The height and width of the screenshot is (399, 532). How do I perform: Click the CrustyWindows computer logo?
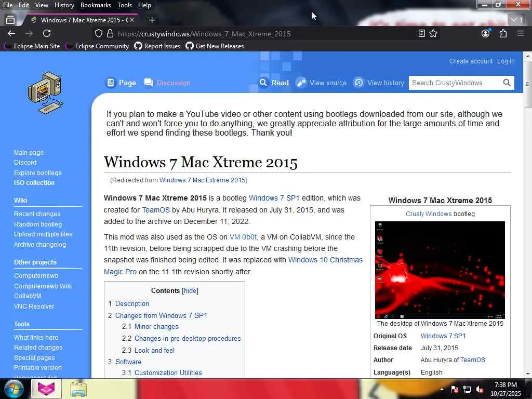[46, 92]
